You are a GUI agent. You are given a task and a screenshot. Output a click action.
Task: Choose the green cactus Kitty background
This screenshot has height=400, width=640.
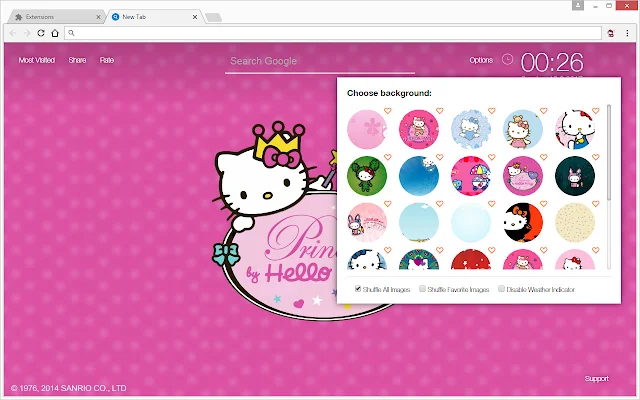367,176
